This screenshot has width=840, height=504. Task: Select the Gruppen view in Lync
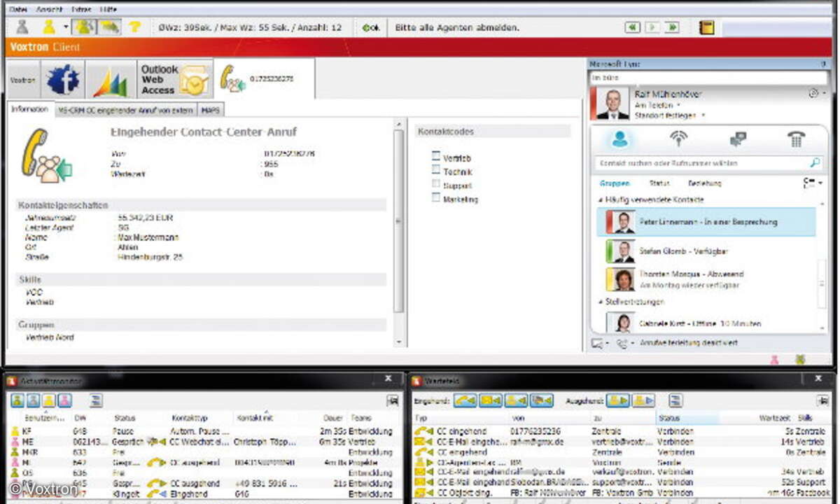tap(614, 183)
